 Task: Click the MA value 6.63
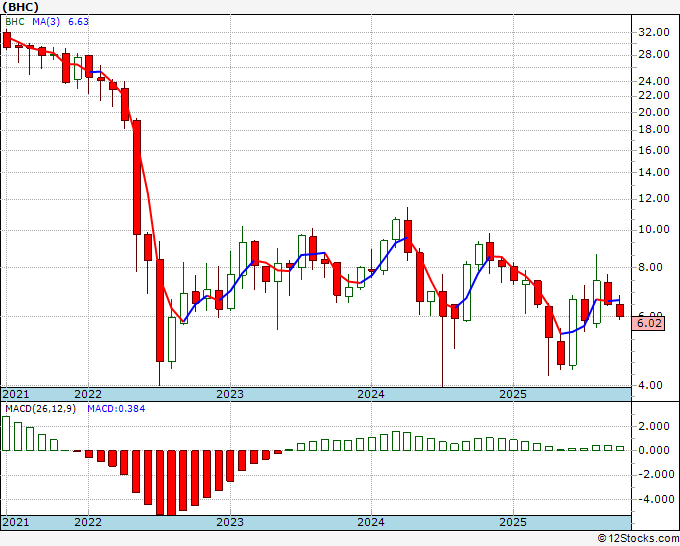(x=78, y=22)
